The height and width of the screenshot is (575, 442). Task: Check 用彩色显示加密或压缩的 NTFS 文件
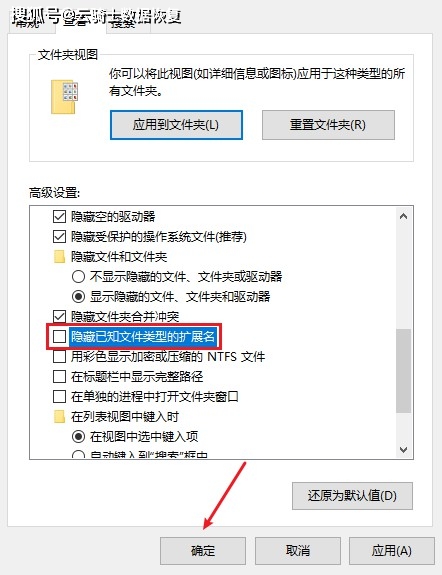(x=59, y=356)
